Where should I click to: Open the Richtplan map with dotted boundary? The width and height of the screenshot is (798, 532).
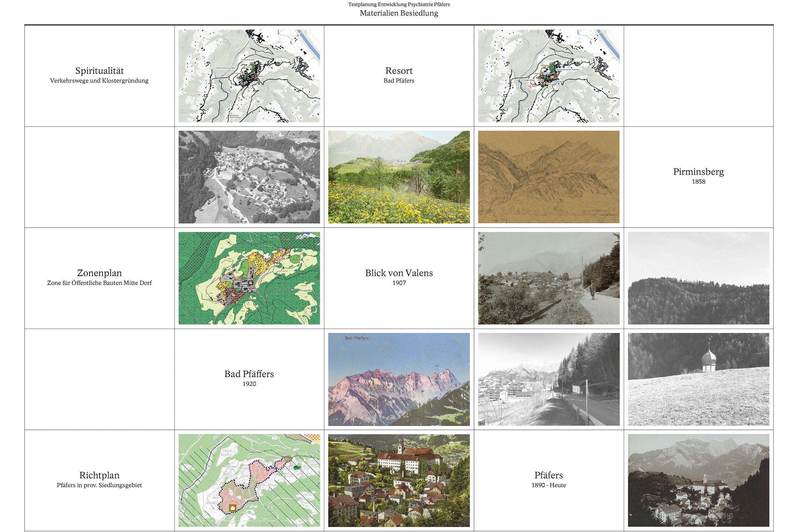click(x=249, y=480)
